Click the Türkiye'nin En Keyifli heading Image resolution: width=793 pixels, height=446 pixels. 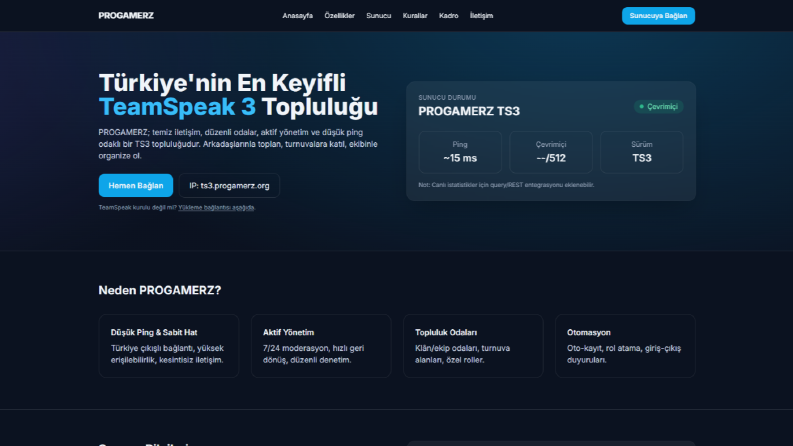pyautogui.click(x=222, y=83)
